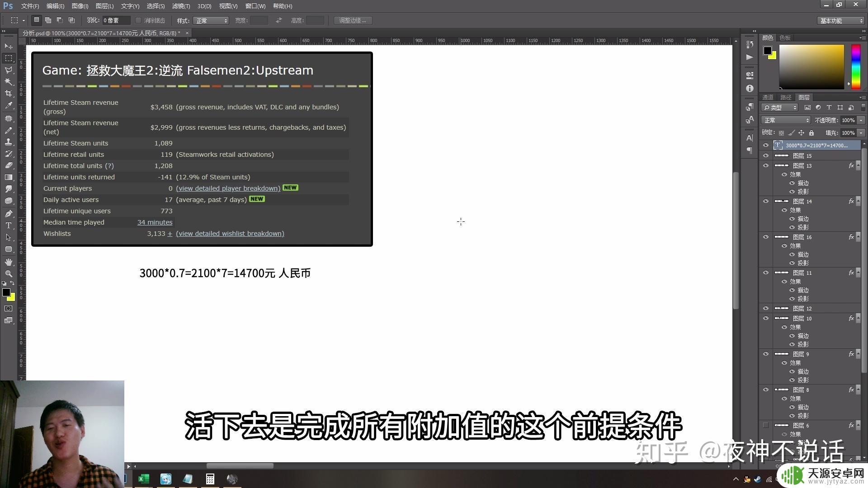This screenshot has height=488, width=868.
Task: Click the toolbar foreground black color swatch
Action: click(x=6, y=292)
